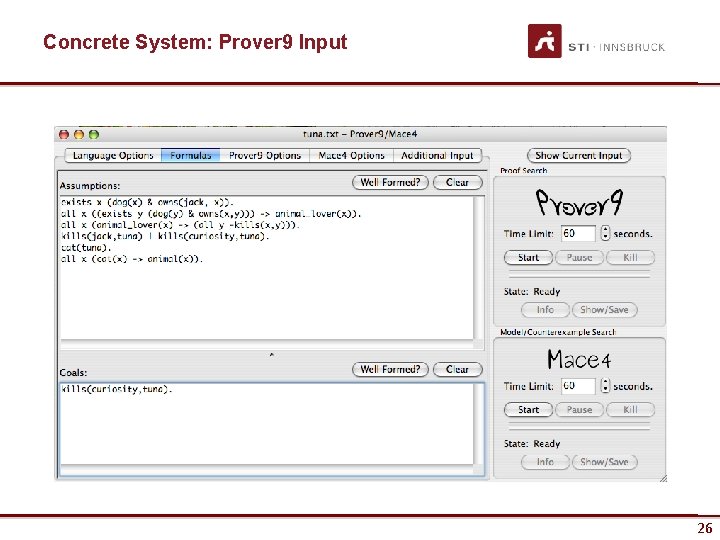Click the Prover9 logo
The height and width of the screenshot is (540, 720).
pos(579,202)
